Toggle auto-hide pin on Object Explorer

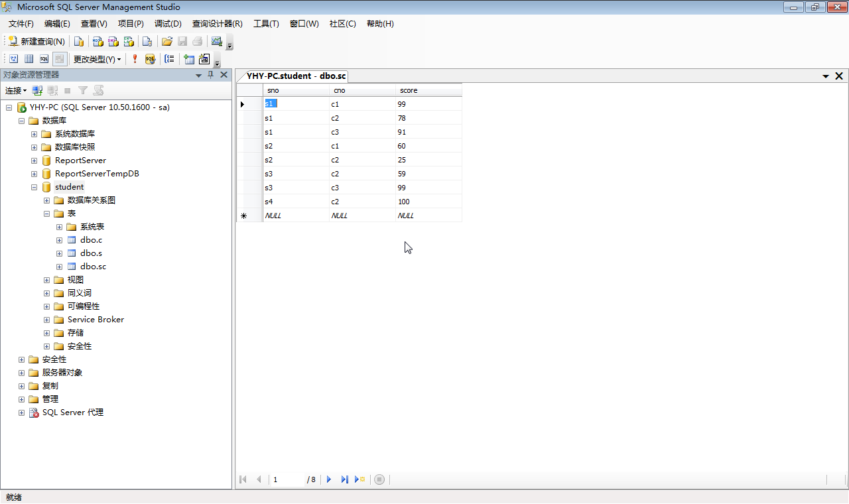211,75
